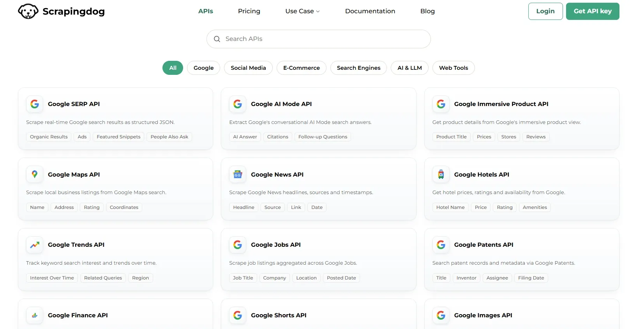
Task: Click the Google News API icon
Action: [238, 174]
